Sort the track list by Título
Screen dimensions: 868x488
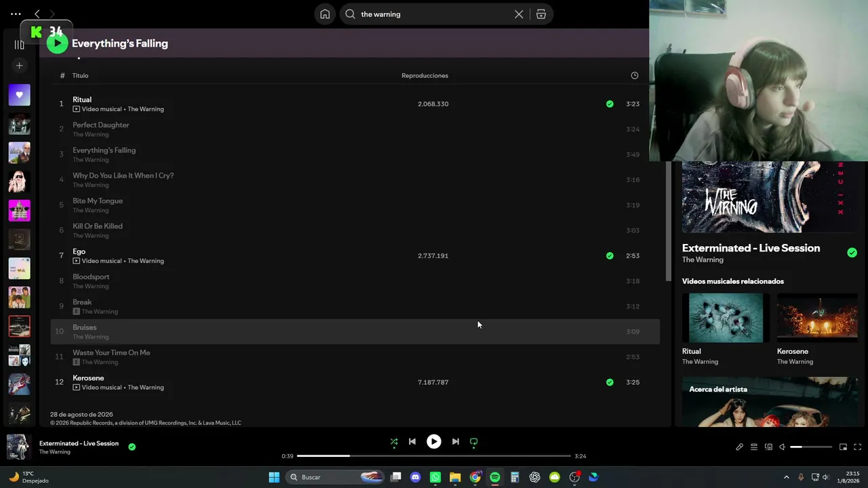click(81, 75)
